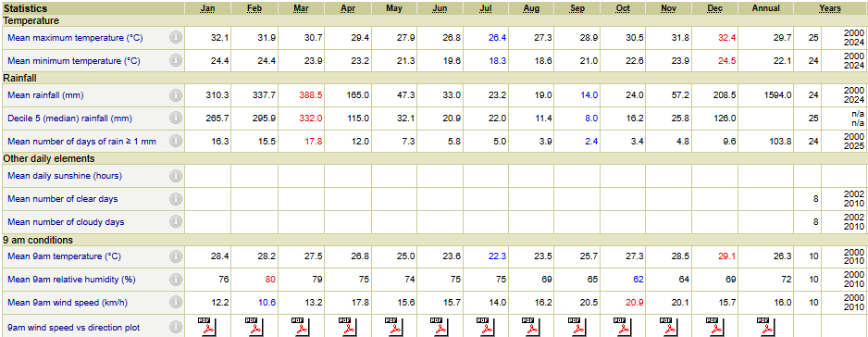The width and height of the screenshot is (868, 337).
Task: Select December maximum temperature 32.4
Action: pyautogui.click(x=726, y=38)
